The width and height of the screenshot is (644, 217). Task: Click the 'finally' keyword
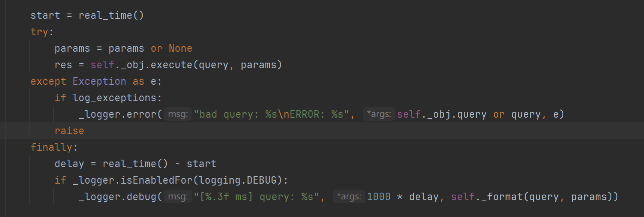(x=51, y=147)
